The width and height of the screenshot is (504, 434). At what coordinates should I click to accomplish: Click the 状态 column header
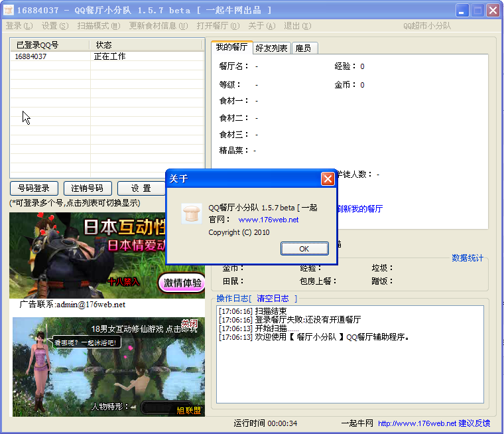146,44
